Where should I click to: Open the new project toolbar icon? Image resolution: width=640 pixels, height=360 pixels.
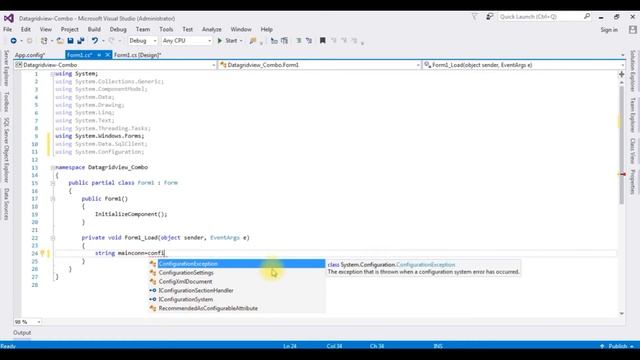(44, 41)
